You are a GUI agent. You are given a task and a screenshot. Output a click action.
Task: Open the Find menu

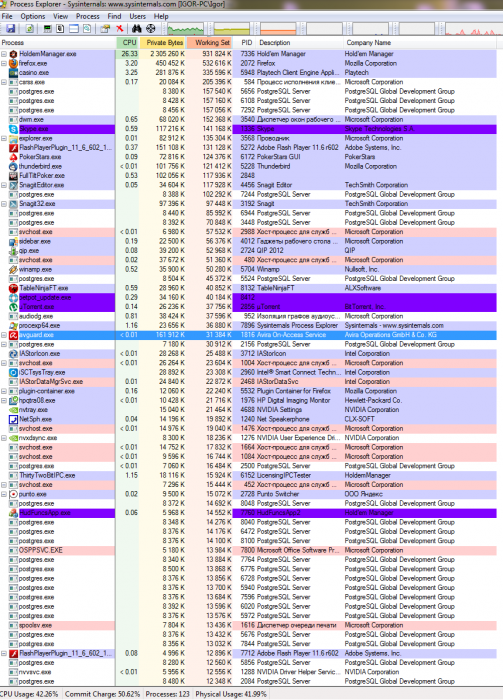click(x=114, y=17)
